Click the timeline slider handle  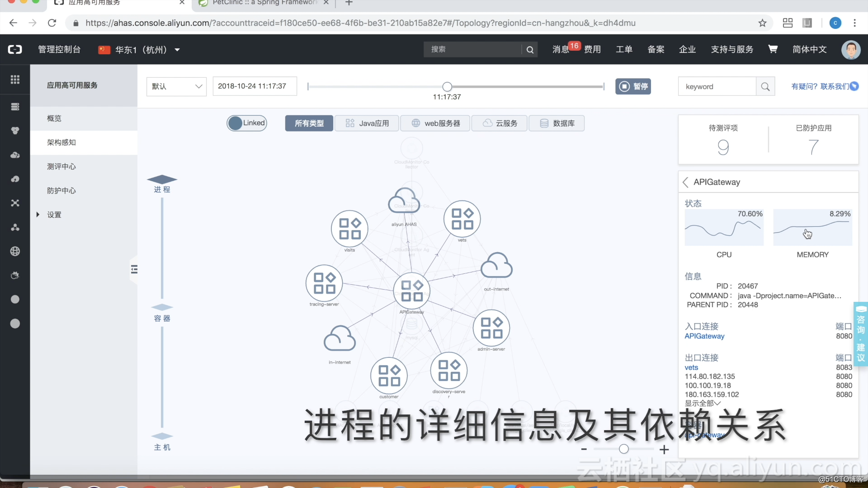tap(447, 86)
